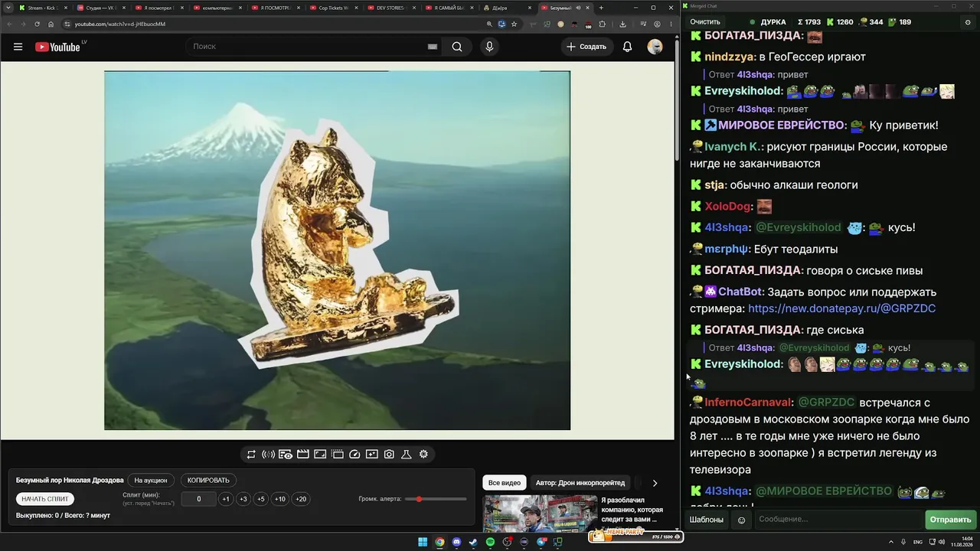Reload the page in the browser
This screenshot has width=980, height=551.
37,24
